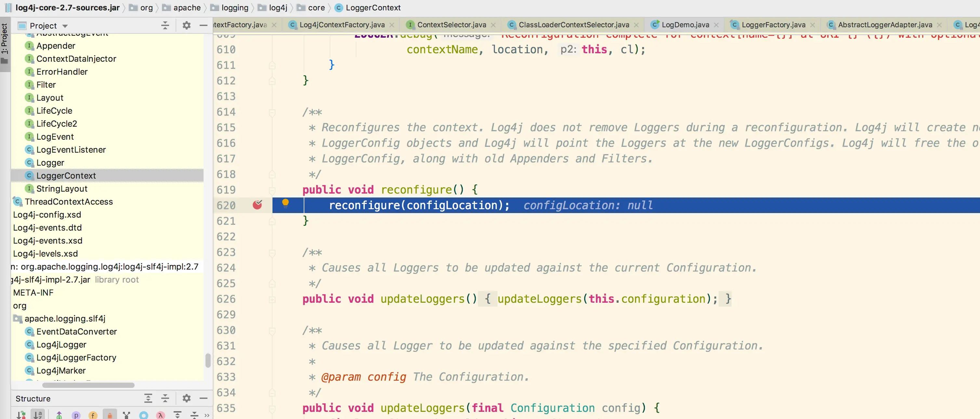This screenshot has height=419, width=980.
Task: Toggle Show Non-Public members lock filter
Action: (x=110, y=415)
